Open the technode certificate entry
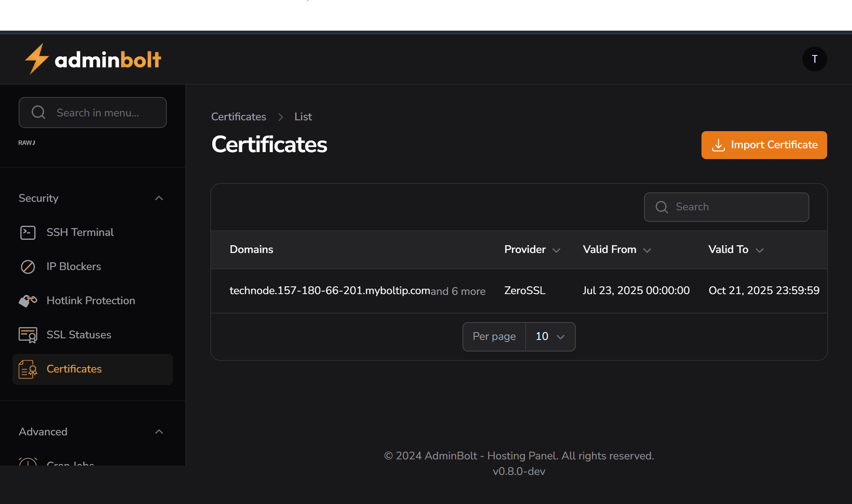Viewport: 852px width, 504px height. coord(330,290)
